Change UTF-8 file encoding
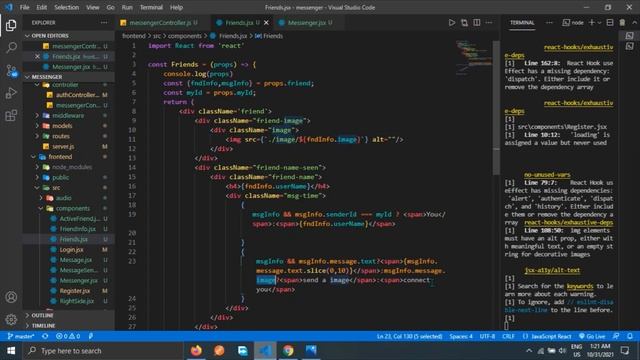This screenshot has height=360, width=640. pos(487,336)
